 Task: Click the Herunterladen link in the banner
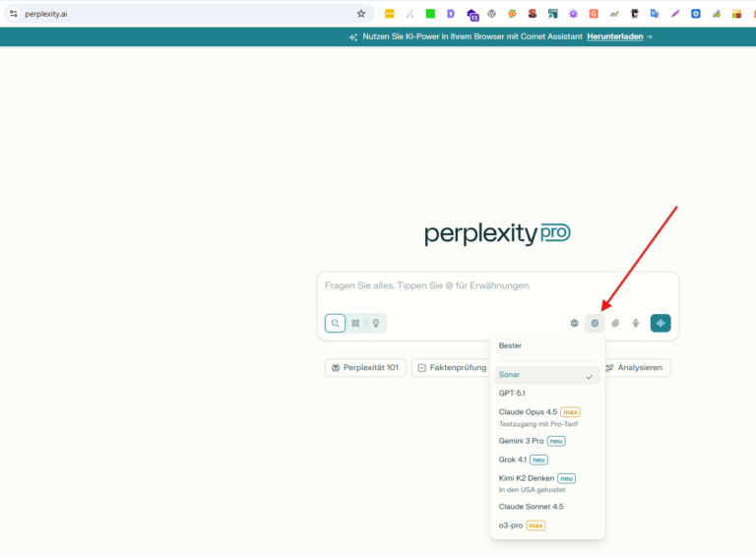[615, 36]
